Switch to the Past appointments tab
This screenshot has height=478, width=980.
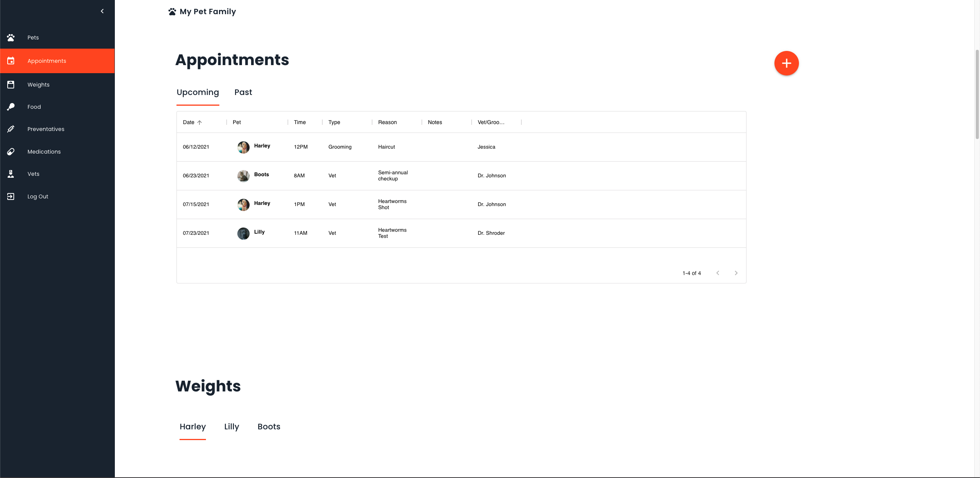click(243, 92)
